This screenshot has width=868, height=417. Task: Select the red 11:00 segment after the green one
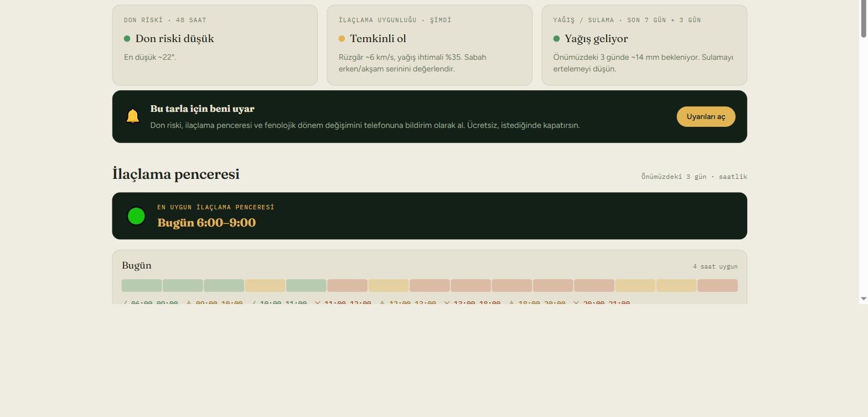347,286
